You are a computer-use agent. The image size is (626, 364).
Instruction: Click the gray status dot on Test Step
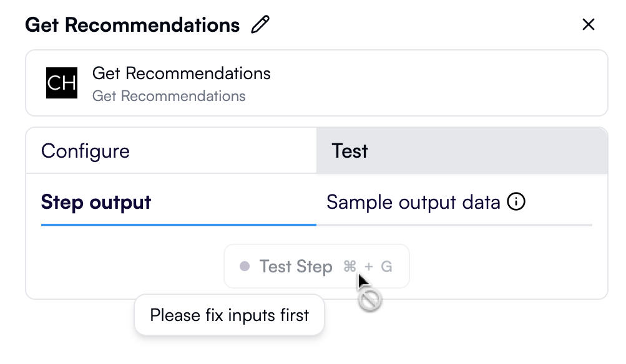(245, 267)
